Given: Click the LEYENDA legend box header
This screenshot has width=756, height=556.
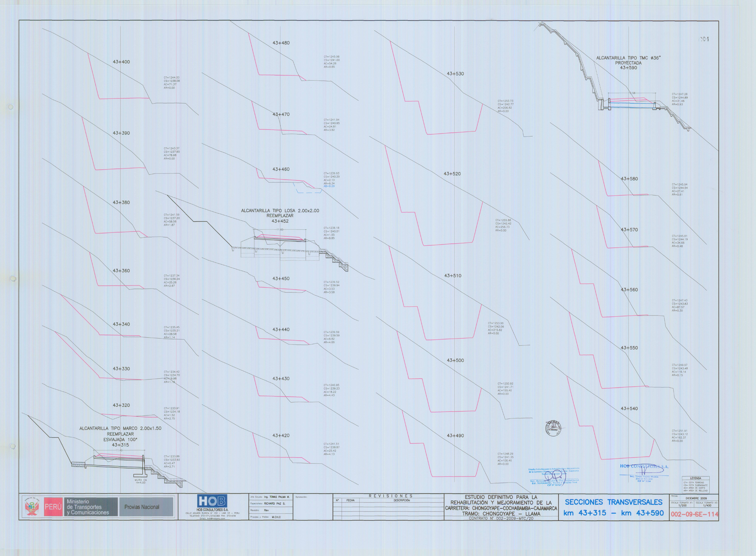Looking at the screenshot, I should coord(695,478).
